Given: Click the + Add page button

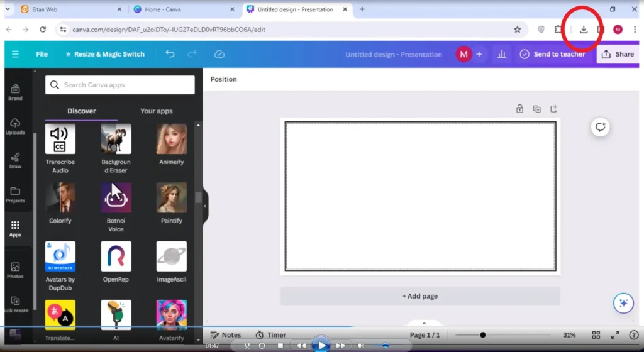Looking at the screenshot, I should pos(419,296).
